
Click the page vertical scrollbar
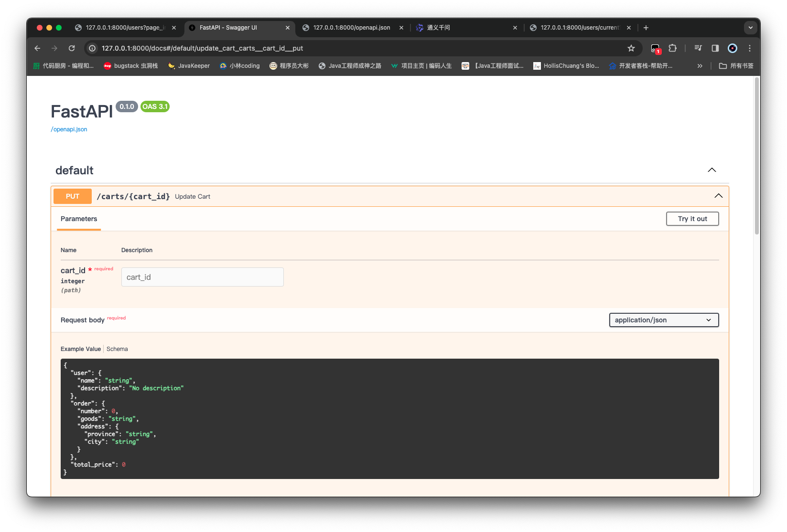tap(757, 156)
